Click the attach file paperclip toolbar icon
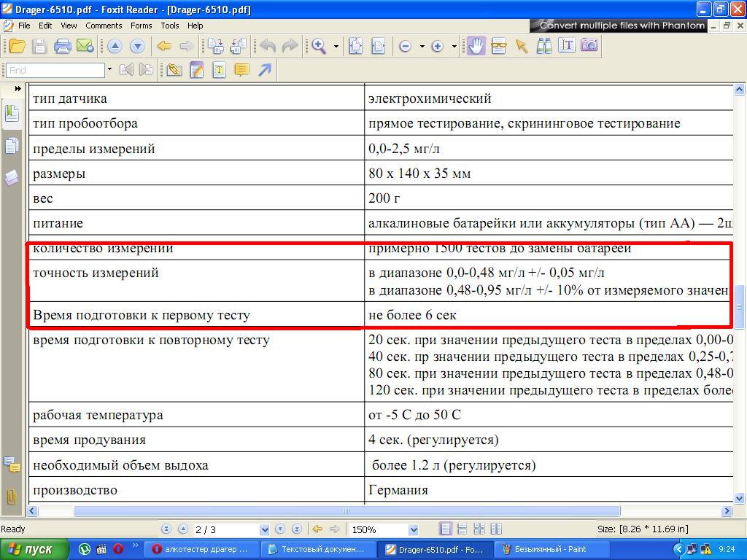Viewport: 747px width, 560px height. click(x=174, y=71)
